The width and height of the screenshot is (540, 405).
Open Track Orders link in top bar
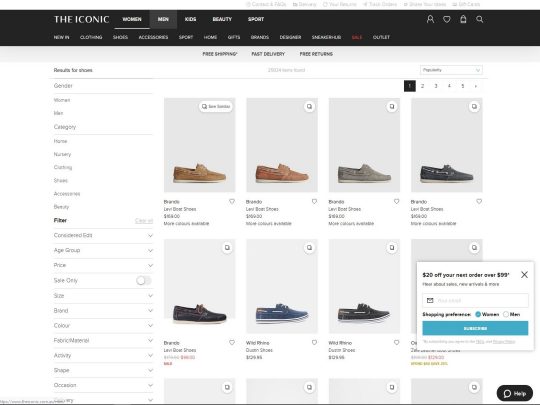point(380,4)
